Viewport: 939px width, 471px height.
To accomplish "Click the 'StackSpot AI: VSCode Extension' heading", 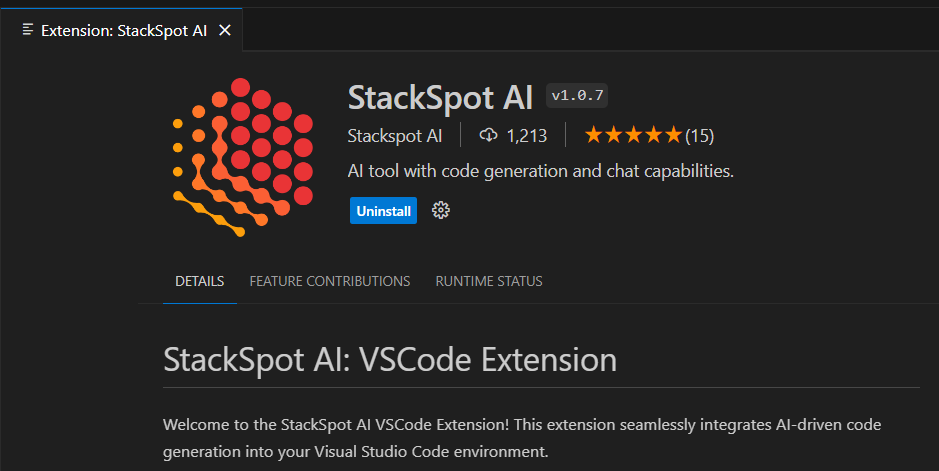I will (x=390, y=359).
